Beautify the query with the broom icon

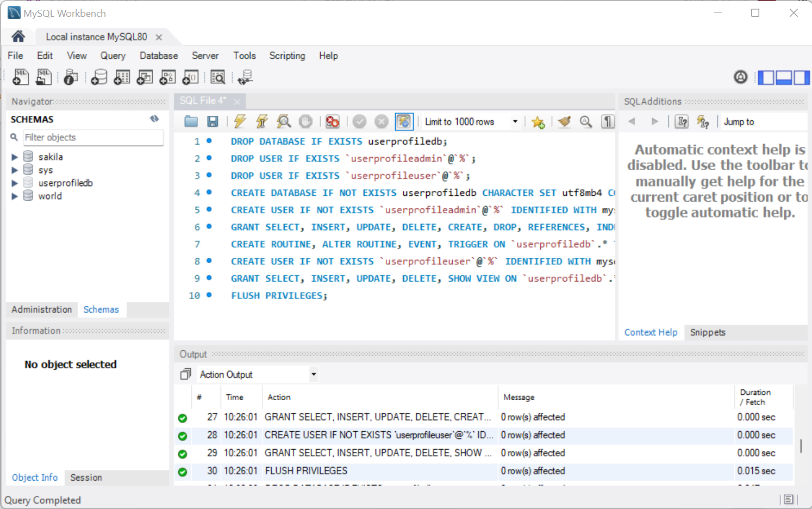564,122
